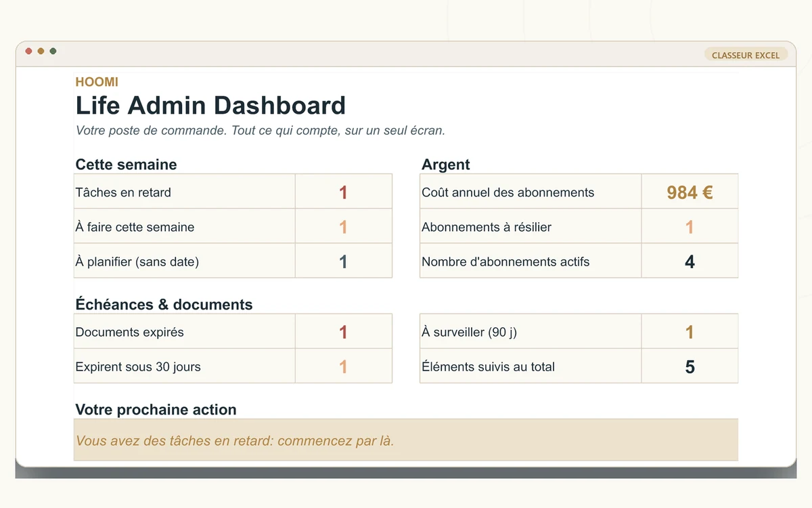Select the 'À surveiller (90 j)' label cell
812x508 pixels.
531,331
